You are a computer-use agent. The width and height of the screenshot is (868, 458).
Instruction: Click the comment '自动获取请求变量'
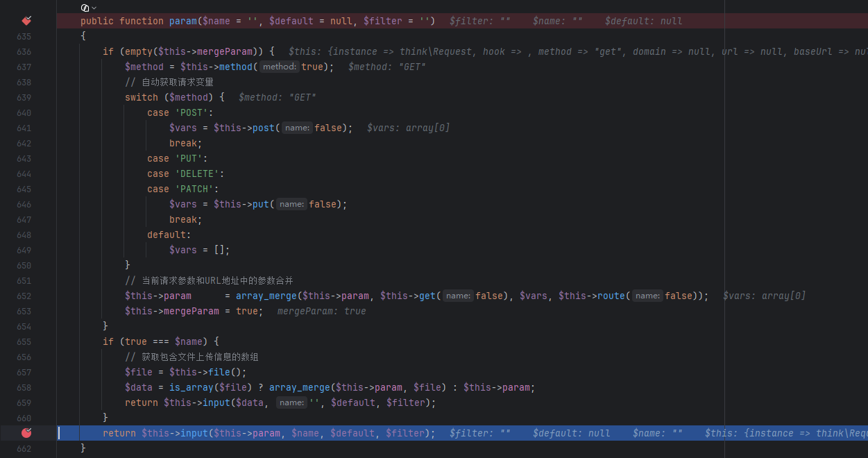point(169,82)
